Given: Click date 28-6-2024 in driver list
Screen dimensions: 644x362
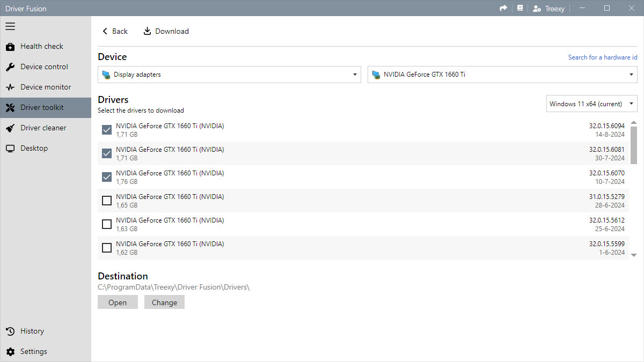Looking at the screenshot, I should [610, 205].
